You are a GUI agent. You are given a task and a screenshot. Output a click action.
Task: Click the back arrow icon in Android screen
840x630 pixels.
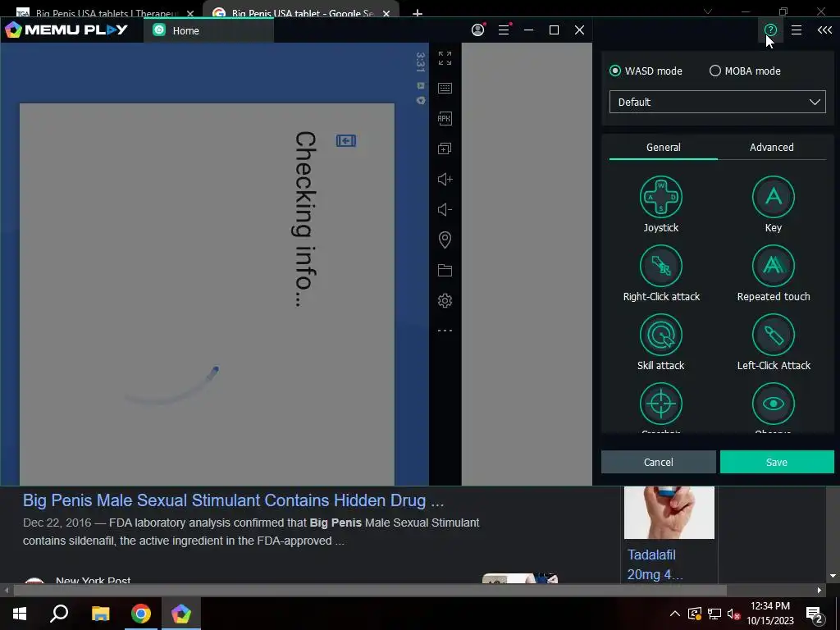(x=346, y=140)
